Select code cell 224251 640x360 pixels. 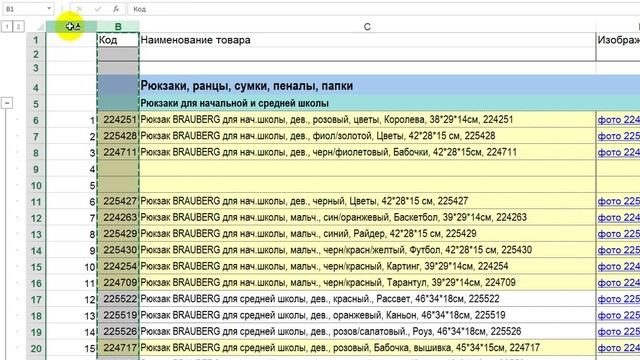[x=118, y=120]
